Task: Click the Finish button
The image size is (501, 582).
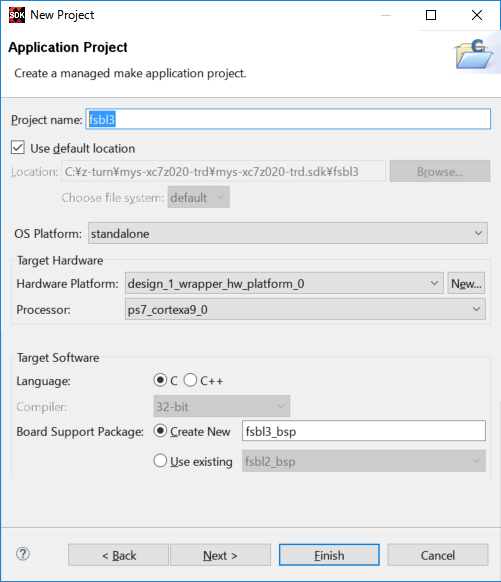Action: pos(329,555)
